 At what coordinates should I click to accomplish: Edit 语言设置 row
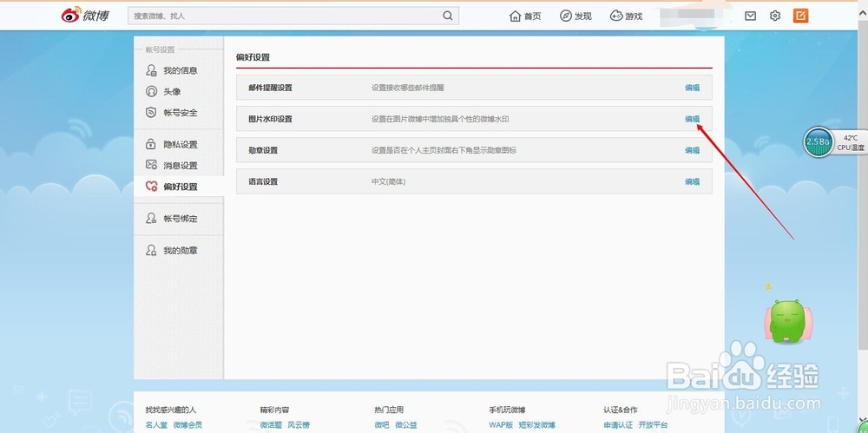click(x=692, y=181)
